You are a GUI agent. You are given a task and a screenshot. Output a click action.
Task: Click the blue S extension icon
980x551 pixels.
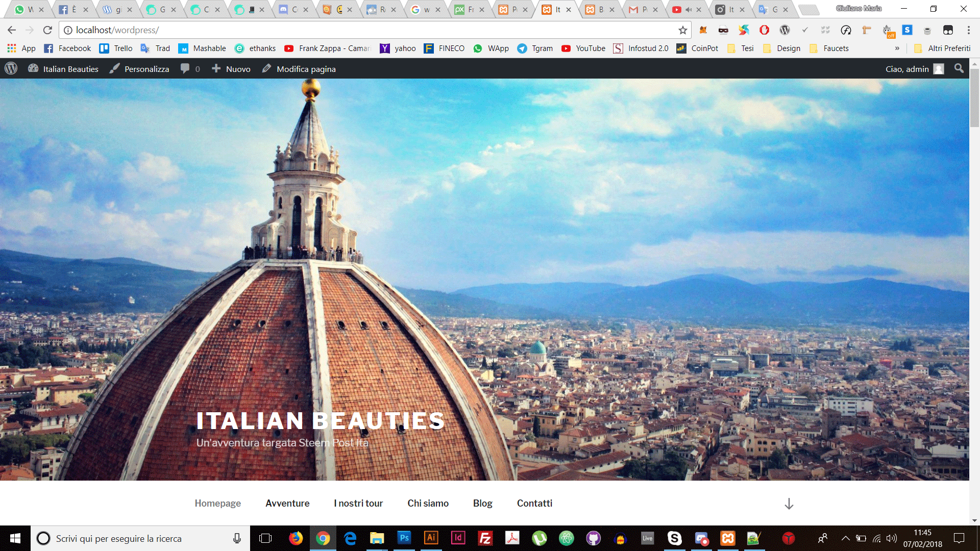pos(907,30)
